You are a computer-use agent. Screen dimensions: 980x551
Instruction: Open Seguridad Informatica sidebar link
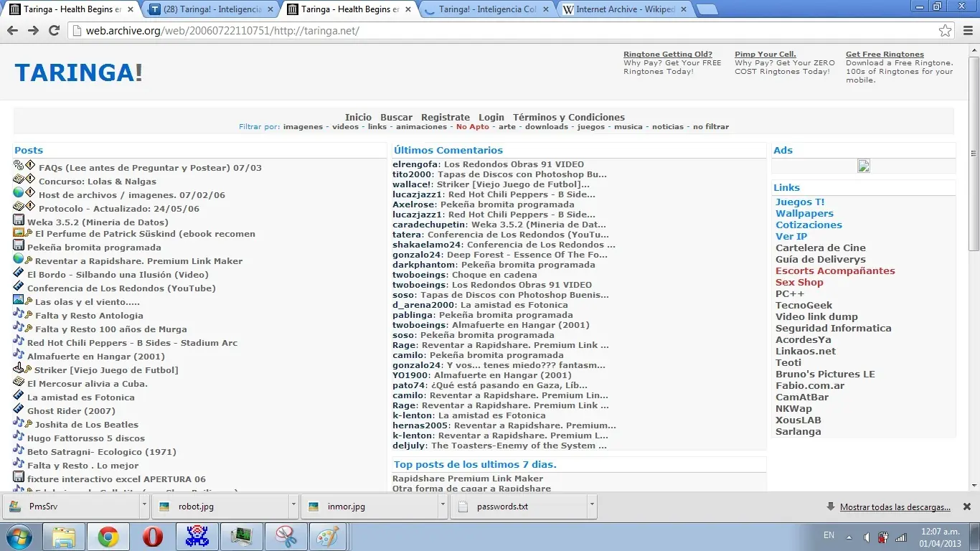(834, 329)
